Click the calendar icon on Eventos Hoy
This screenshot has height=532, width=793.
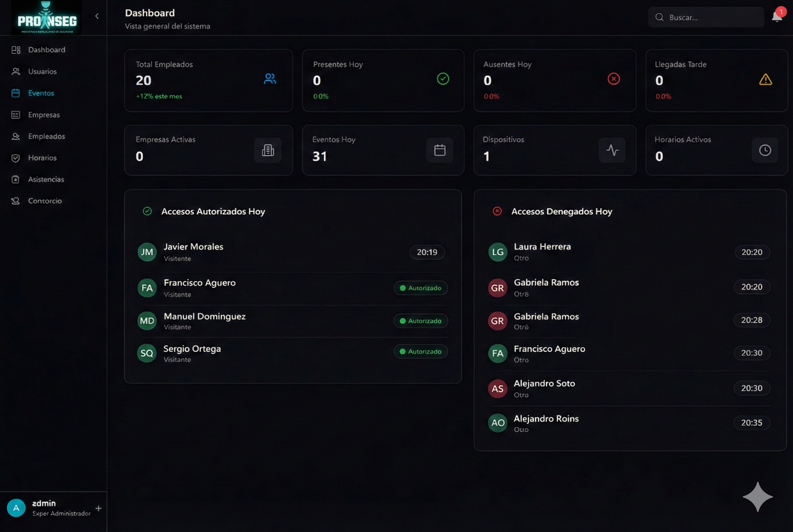(440, 150)
